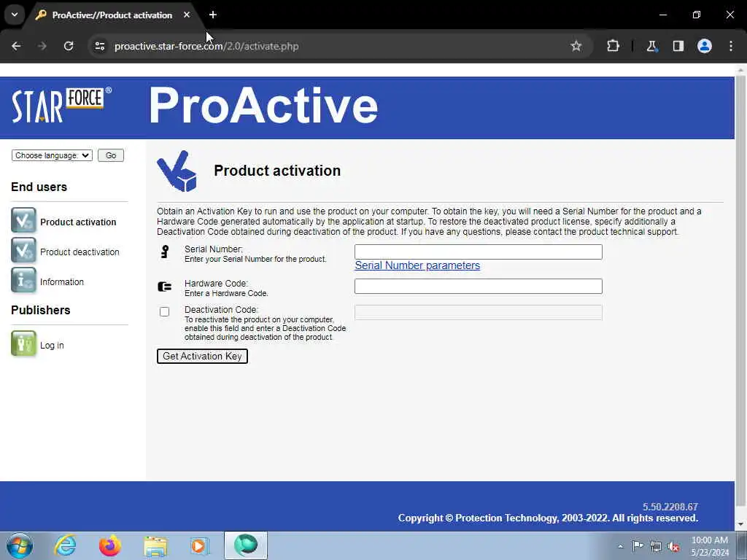Click the Hardware Code icon
The width and height of the screenshot is (747, 560).
164,287
